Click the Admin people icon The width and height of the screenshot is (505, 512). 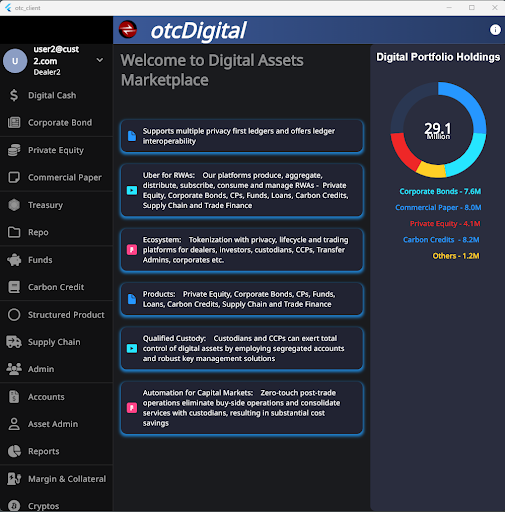pyautogui.click(x=14, y=369)
